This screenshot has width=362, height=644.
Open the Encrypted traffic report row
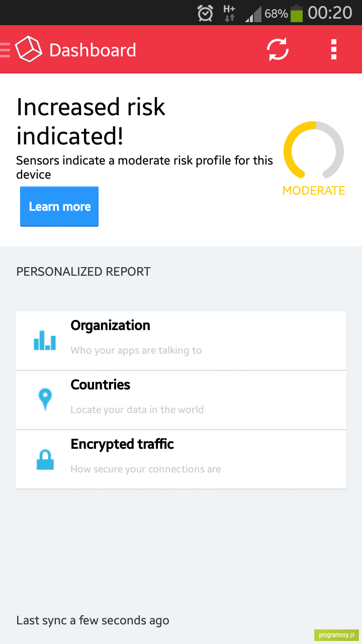[x=181, y=459]
